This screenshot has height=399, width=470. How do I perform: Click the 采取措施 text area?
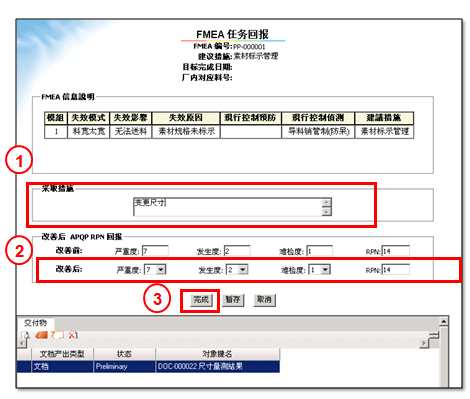pyautogui.click(x=228, y=207)
